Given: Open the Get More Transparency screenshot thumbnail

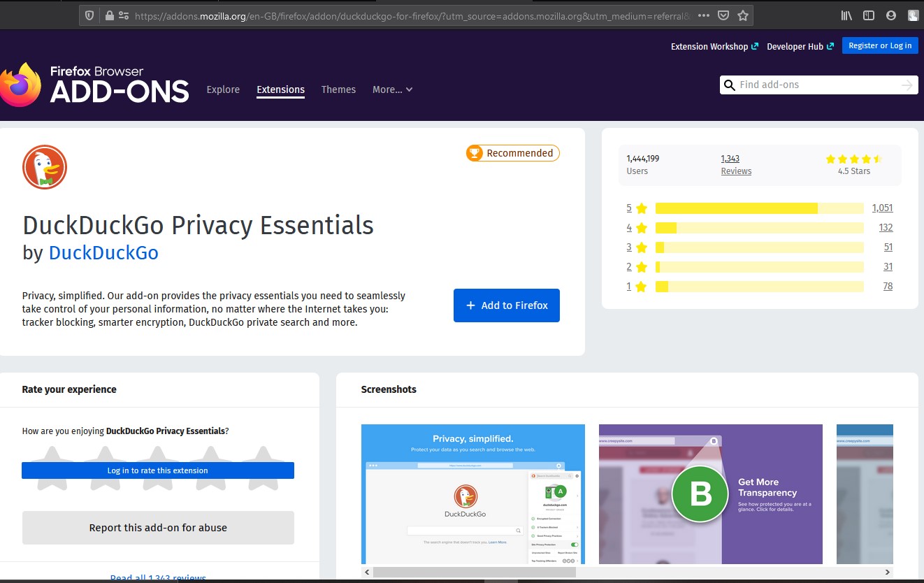Looking at the screenshot, I should pyautogui.click(x=711, y=494).
